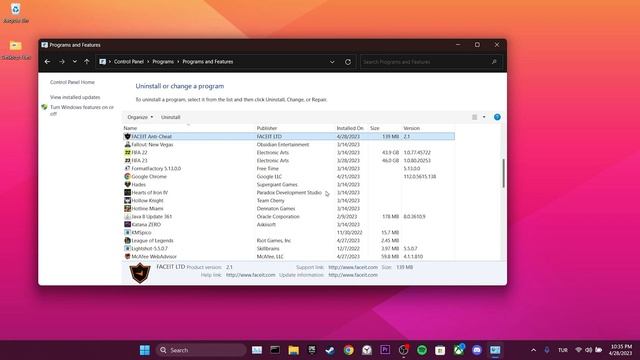Viewport: 640px width, 360px height.
Task: Click the Control Panel breadcrumb
Action: coord(129,62)
